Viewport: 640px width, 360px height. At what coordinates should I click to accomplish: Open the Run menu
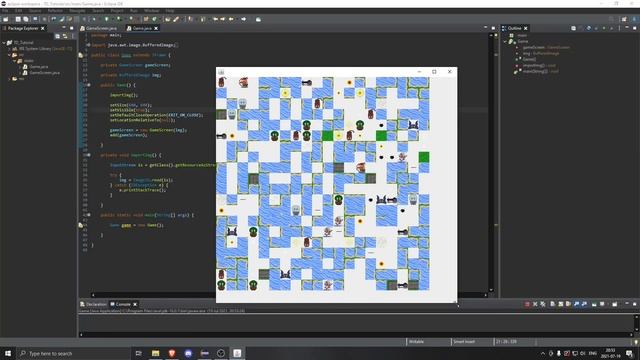133,11
